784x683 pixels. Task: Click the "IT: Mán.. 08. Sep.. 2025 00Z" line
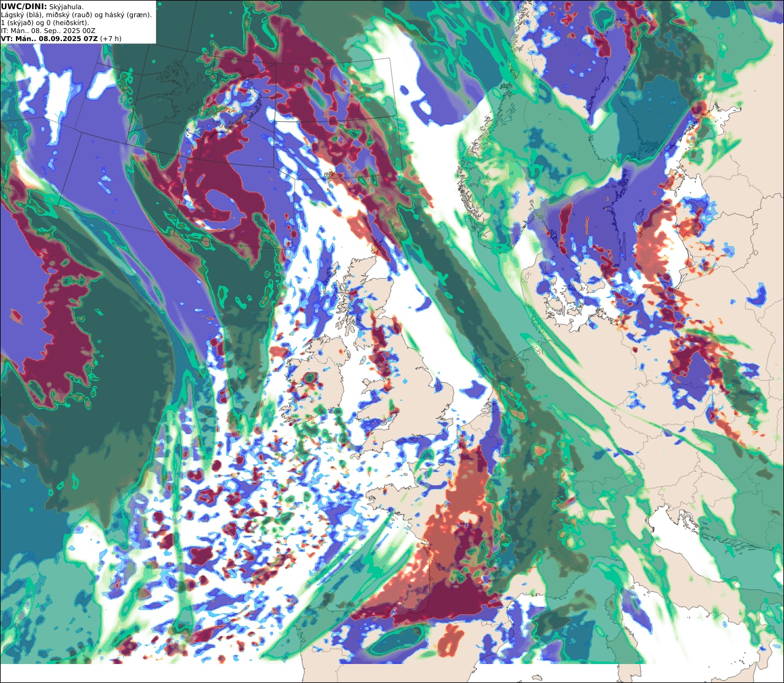tap(48, 31)
